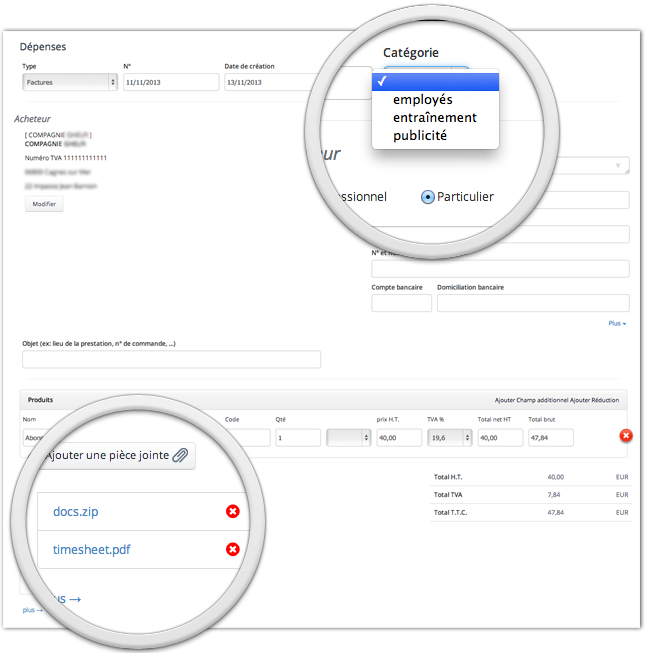
Task: Remove the timesheet.pdf attachment
Action: click(232, 549)
